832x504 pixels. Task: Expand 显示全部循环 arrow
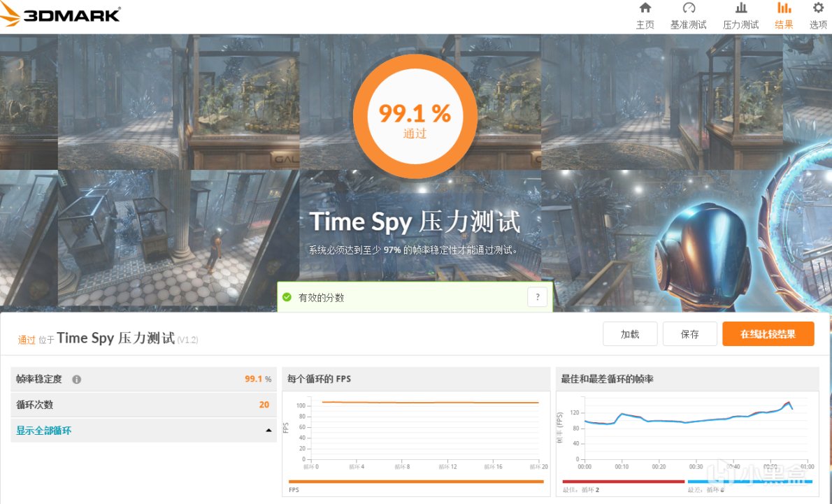(268, 431)
